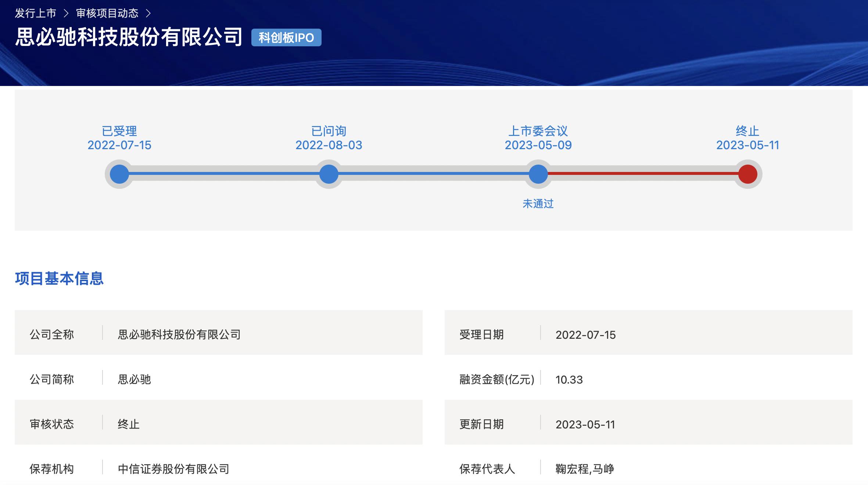The width and height of the screenshot is (868, 485).
Task: Click the 上市委会议 stage label
Action: pyautogui.click(x=538, y=131)
